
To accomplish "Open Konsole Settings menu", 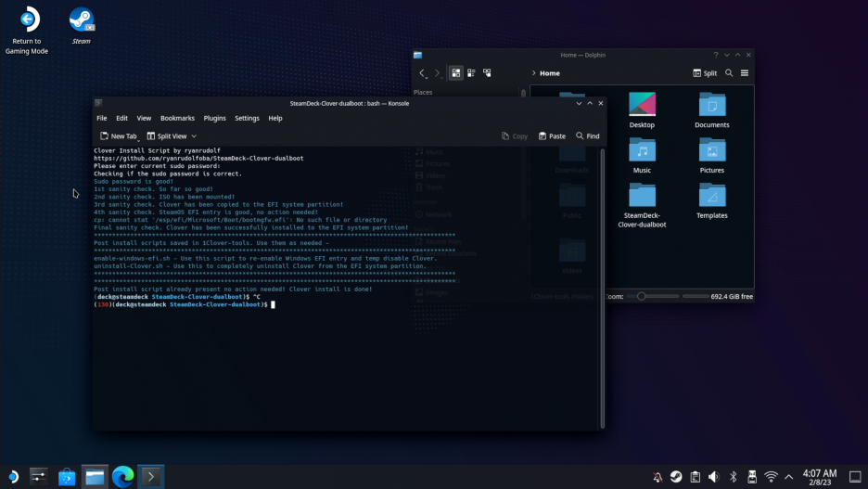I will pos(247,118).
